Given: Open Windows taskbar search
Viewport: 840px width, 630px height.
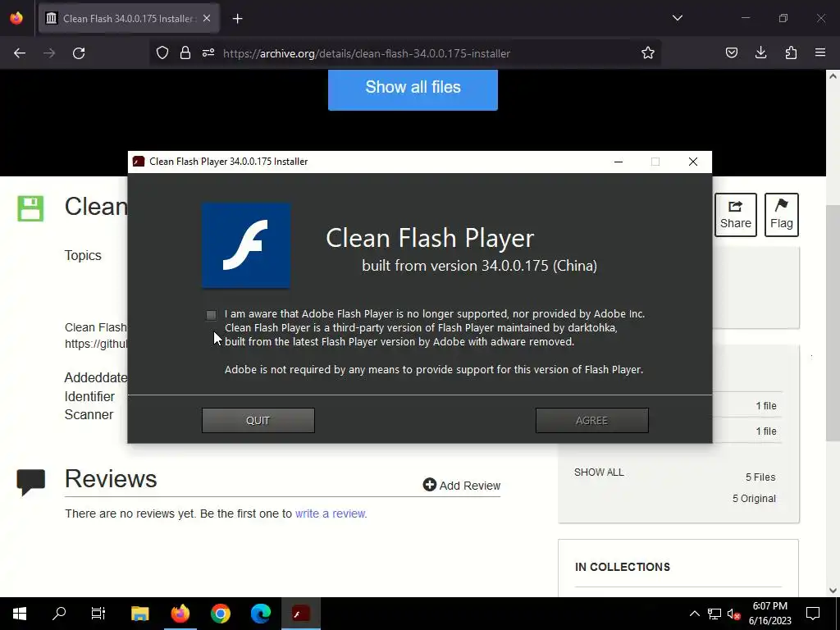Looking at the screenshot, I should pyautogui.click(x=59, y=614).
